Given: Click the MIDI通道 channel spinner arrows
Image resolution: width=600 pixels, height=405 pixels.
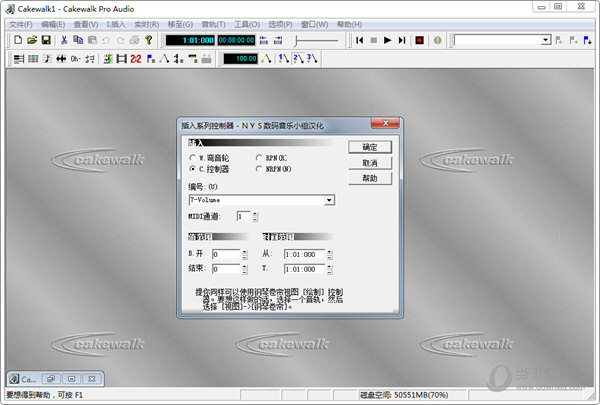Looking at the screenshot, I should [255, 217].
